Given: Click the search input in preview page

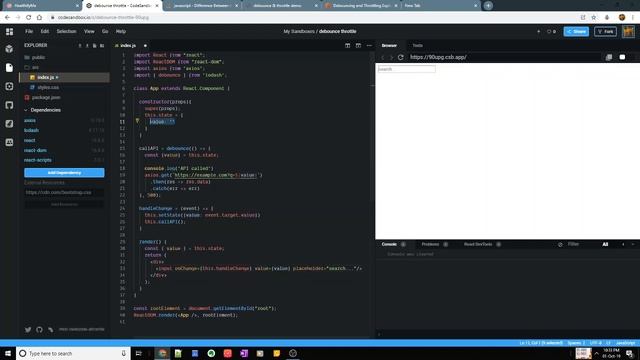Looking at the screenshot, I should click(x=407, y=69).
